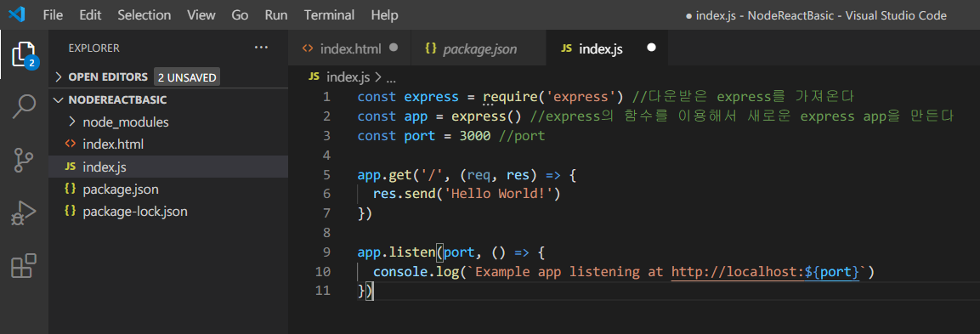Expand the node_modules folder
Viewport: 980px width, 334px height.
pos(71,122)
